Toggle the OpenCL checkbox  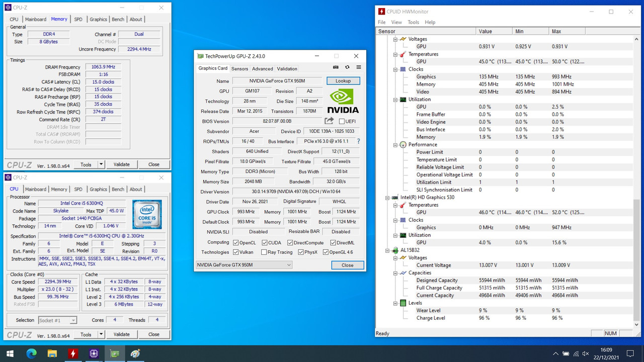235,243
